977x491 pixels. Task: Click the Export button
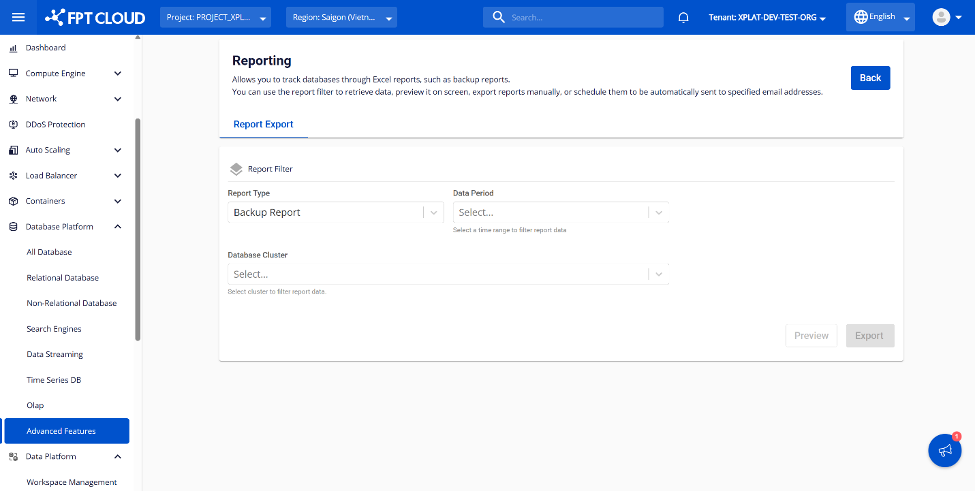[x=869, y=336]
